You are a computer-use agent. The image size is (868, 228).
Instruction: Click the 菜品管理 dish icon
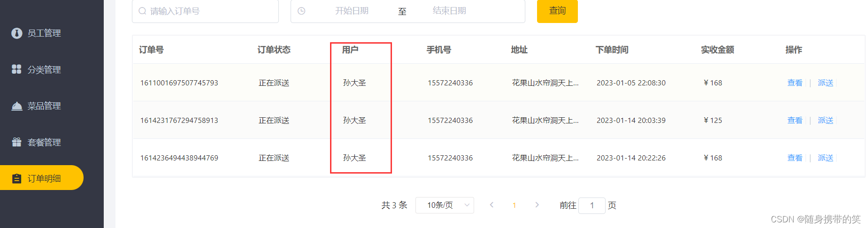point(17,106)
